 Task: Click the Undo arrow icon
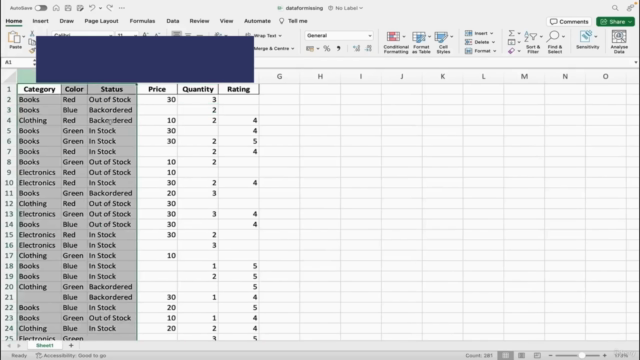[92, 8]
